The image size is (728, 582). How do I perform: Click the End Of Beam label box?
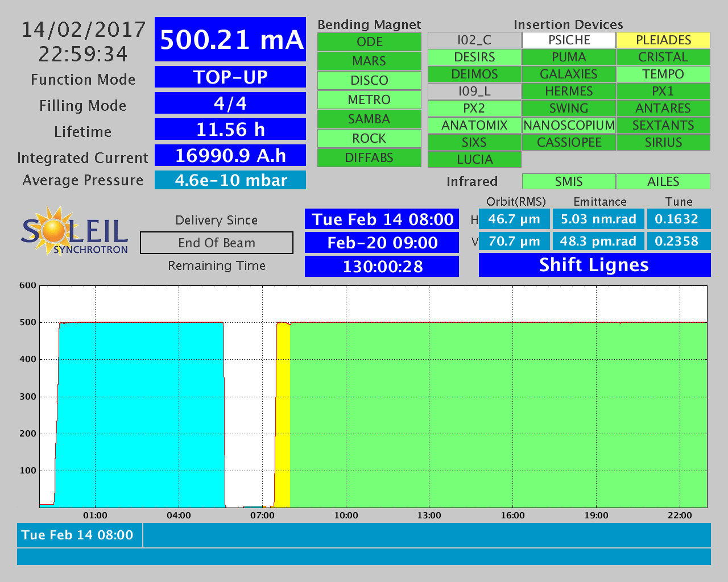click(217, 243)
